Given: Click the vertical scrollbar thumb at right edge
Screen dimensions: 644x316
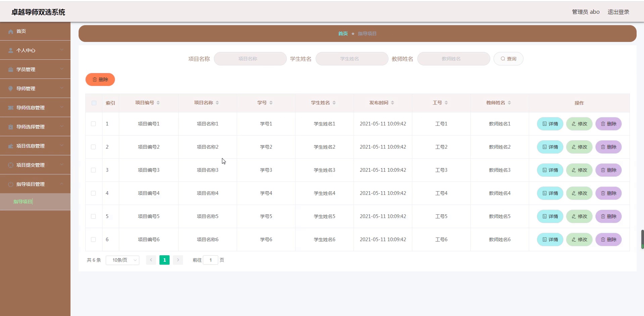Looking at the screenshot, I should pyautogui.click(x=642, y=239).
